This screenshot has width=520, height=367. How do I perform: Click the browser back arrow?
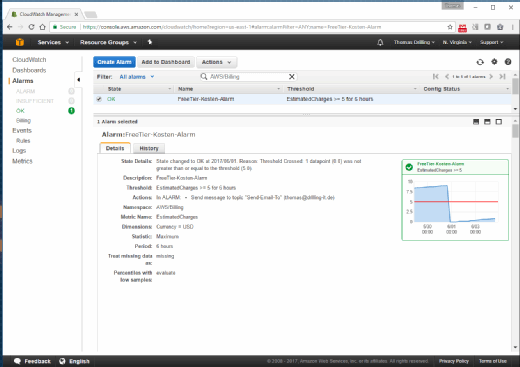pyautogui.click(x=10, y=27)
